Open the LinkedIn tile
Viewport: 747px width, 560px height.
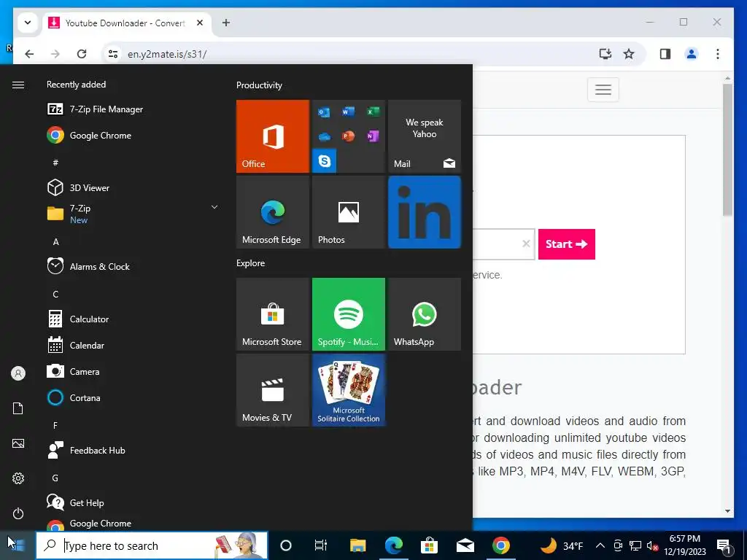(425, 212)
